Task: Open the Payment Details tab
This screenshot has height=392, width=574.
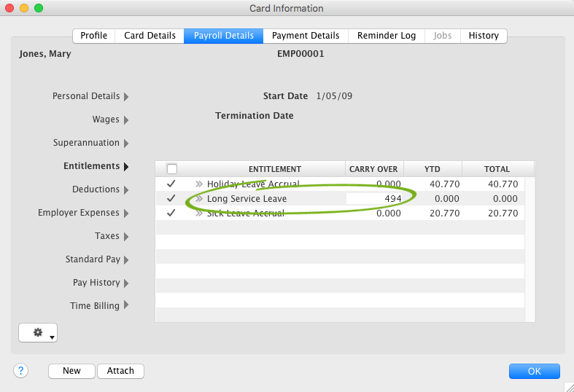Action: coord(306,36)
